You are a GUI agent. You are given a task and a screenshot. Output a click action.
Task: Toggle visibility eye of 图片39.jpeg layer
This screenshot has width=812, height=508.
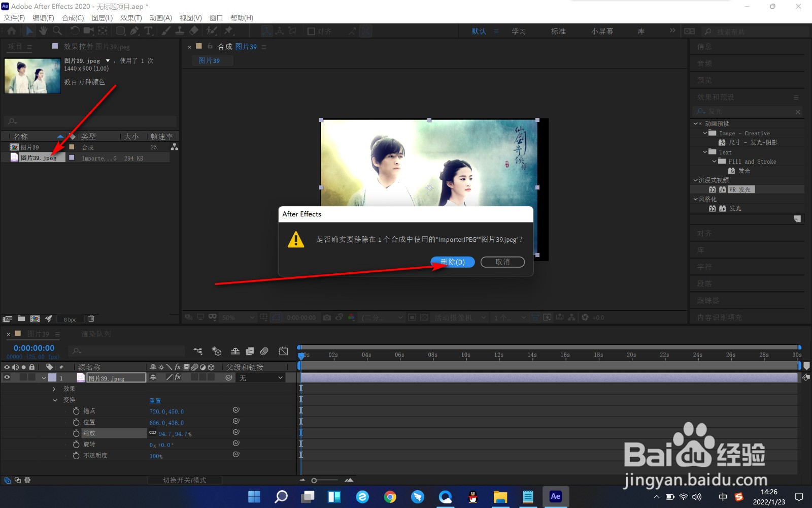(7, 377)
